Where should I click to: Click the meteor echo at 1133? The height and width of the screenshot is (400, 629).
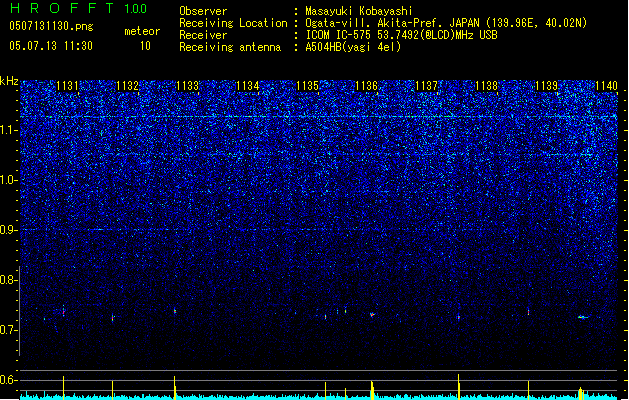tap(175, 311)
